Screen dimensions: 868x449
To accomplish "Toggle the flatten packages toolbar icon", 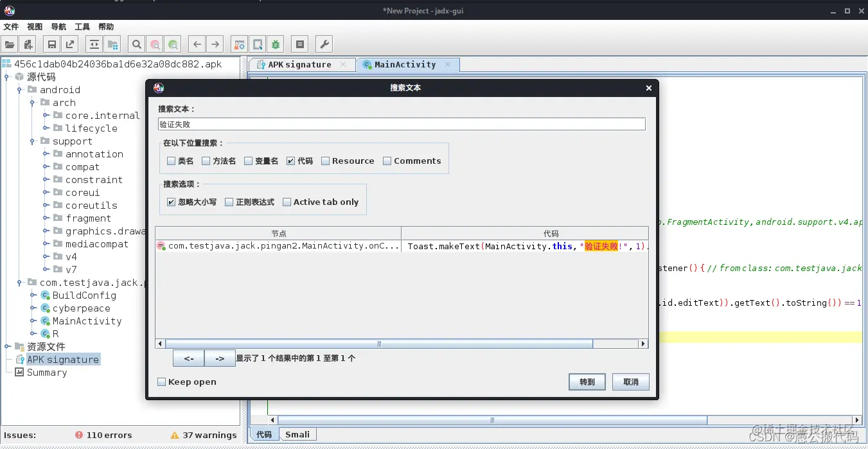I will pyautogui.click(x=113, y=44).
